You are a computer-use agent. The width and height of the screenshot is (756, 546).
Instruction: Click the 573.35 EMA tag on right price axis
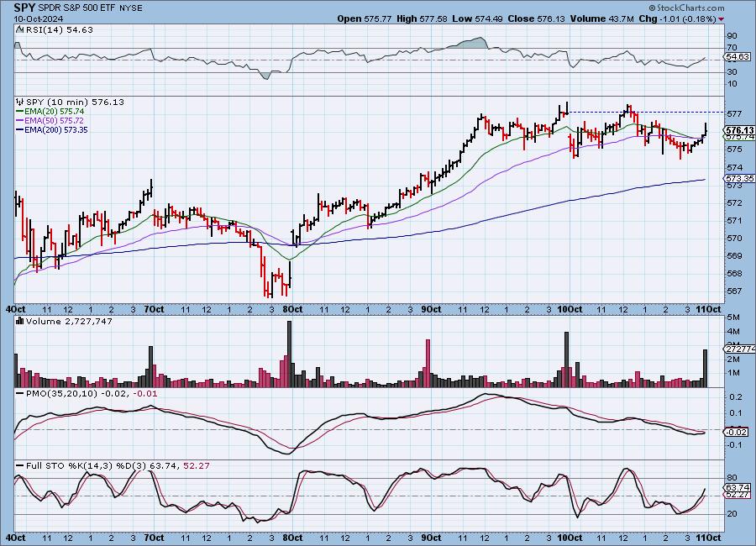pyautogui.click(x=739, y=178)
